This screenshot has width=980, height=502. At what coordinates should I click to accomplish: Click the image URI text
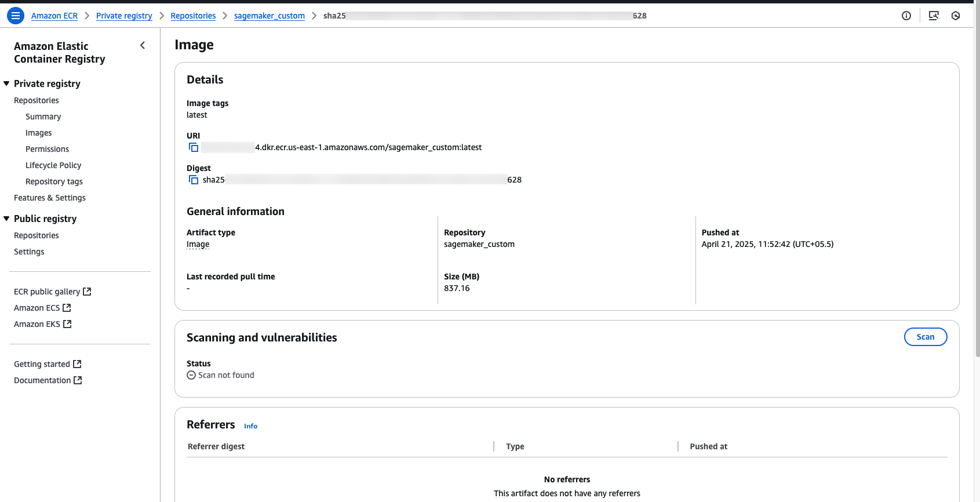pyautogui.click(x=342, y=147)
